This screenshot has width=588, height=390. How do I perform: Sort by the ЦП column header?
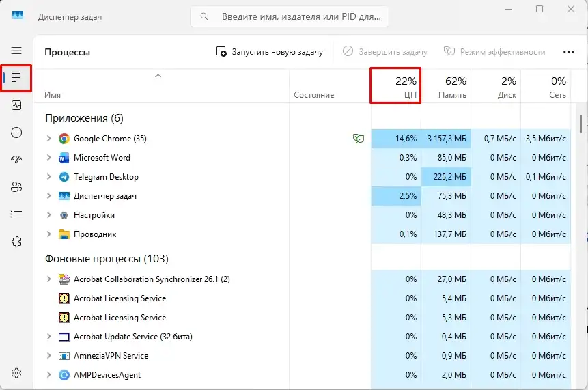click(x=395, y=86)
